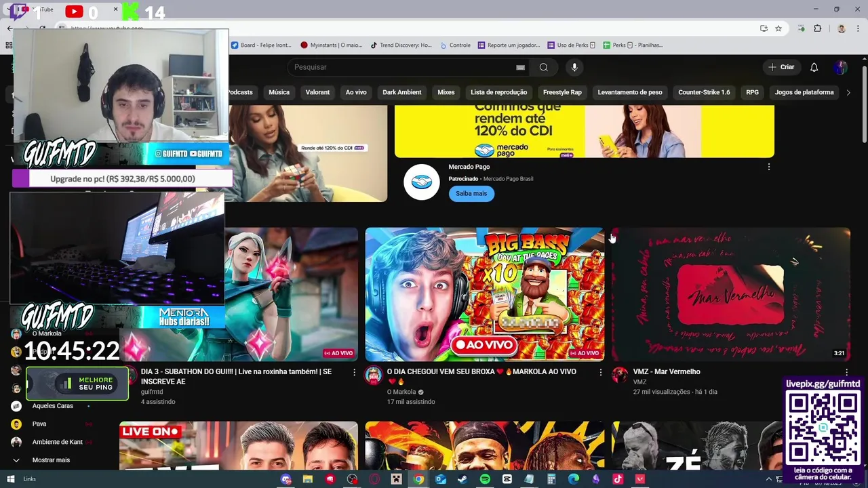The width and height of the screenshot is (868, 488).
Task: Select the Música category chip
Action: [279, 92]
